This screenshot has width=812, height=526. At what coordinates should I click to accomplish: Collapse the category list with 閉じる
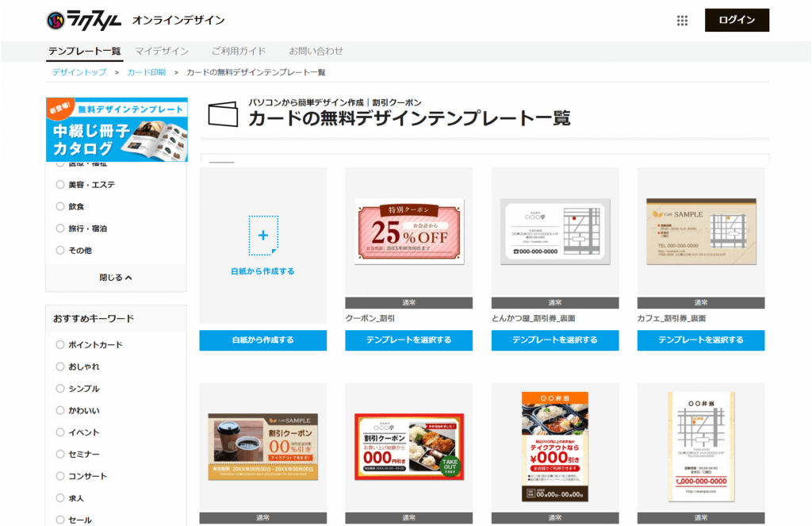(116, 277)
